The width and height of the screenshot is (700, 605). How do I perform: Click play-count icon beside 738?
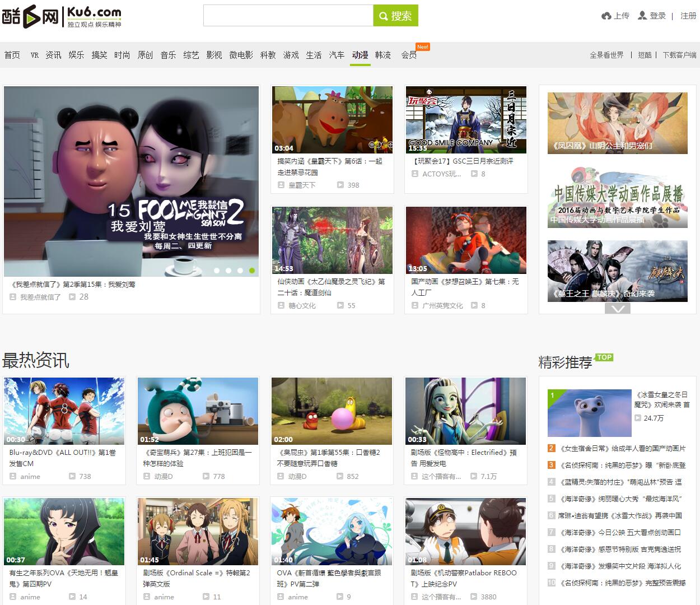point(72,476)
